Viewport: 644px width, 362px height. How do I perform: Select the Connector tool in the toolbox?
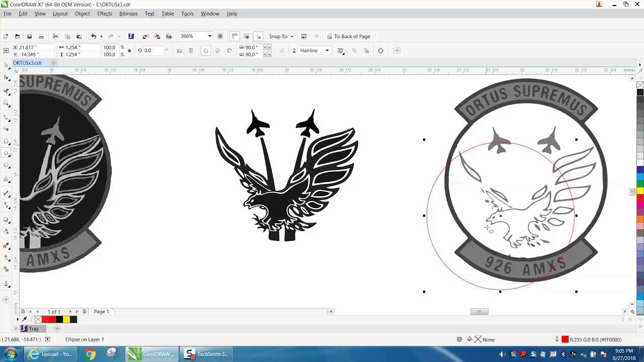(x=6, y=206)
